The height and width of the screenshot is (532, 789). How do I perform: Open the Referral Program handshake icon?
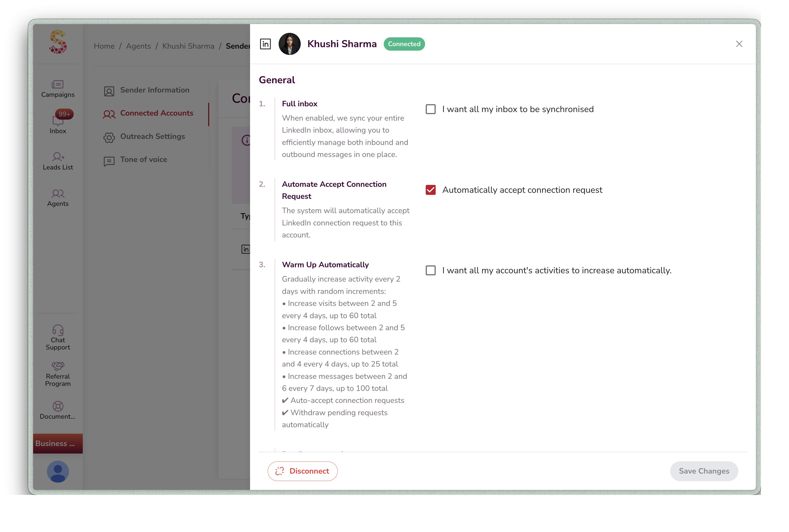pos(58,366)
